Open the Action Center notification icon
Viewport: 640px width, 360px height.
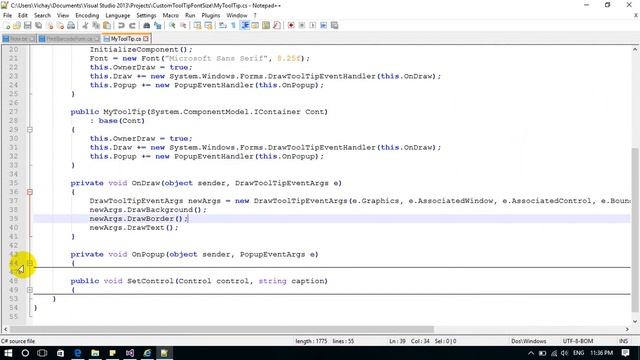coord(626,353)
